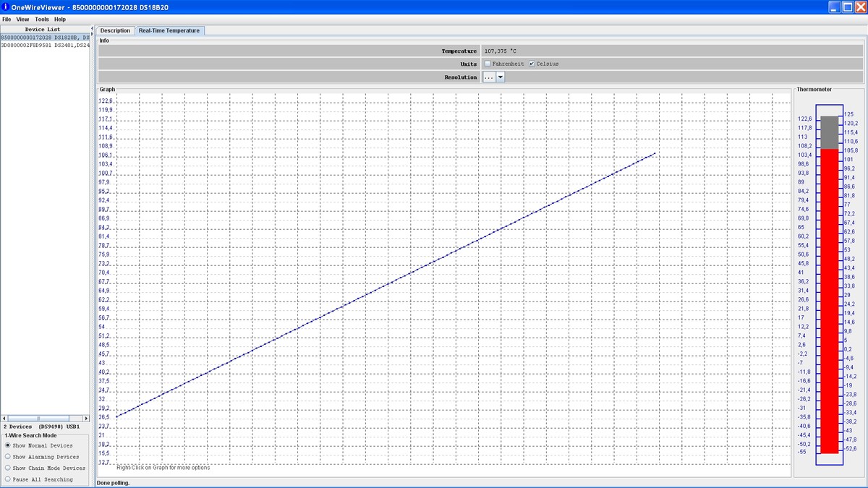Switch to the Description tab
This screenshot has width=868, height=488.
[x=115, y=30]
